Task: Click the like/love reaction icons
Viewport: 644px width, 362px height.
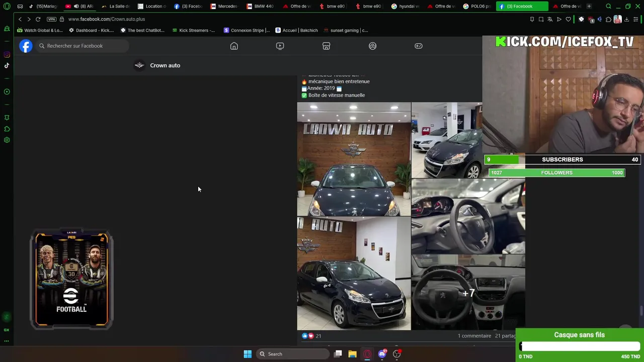Action: pyautogui.click(x=307, y=336)
